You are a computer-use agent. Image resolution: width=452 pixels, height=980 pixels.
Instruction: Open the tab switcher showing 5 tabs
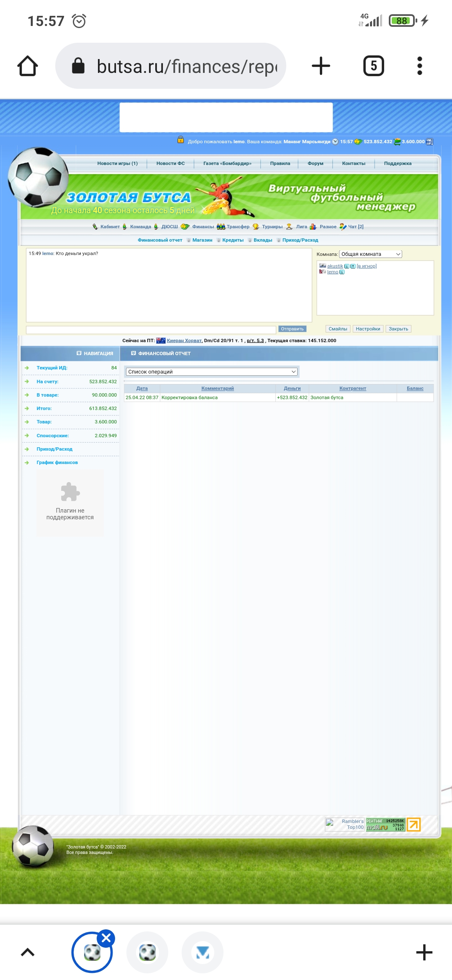[373, 66]
